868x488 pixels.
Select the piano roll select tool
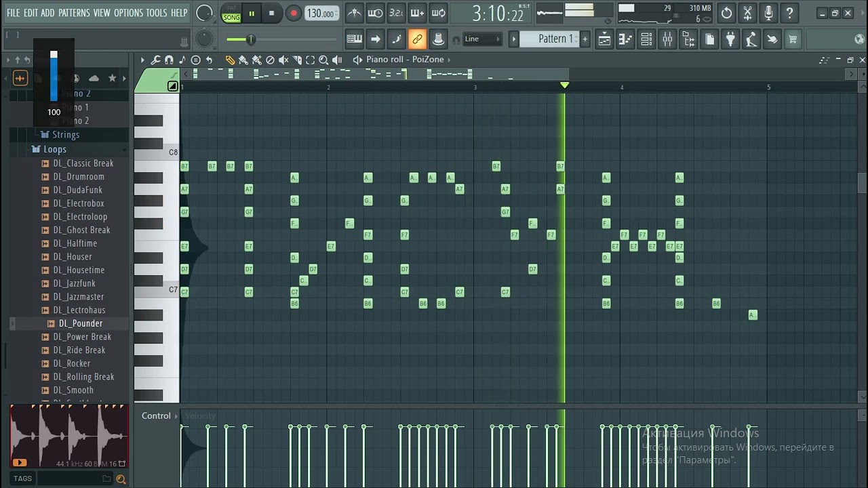[x=310, y=60]
